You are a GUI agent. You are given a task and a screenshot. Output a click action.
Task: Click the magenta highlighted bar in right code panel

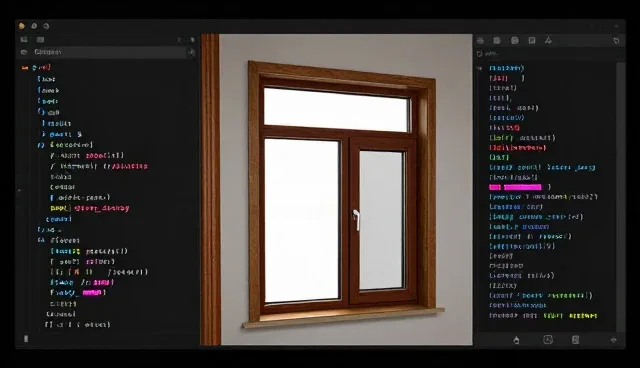pyautogui.click(x=515, y=187)
